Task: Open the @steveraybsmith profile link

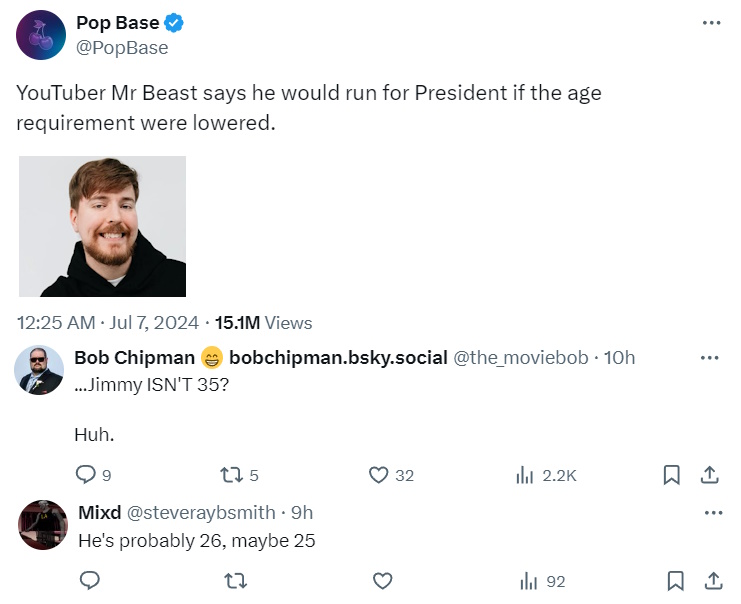Action: [201, 512]
